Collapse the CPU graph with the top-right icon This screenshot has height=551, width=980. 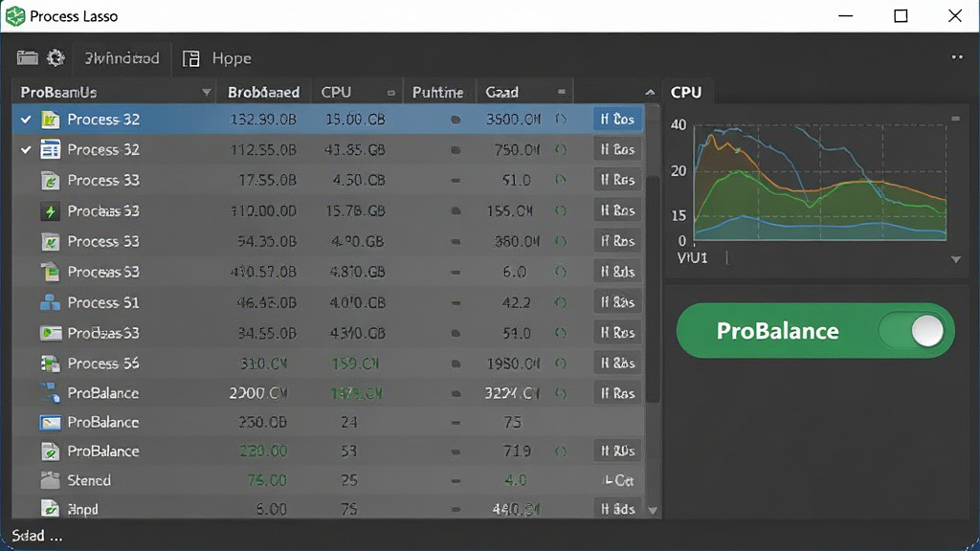pyautogui.click(x=956, y=118)
